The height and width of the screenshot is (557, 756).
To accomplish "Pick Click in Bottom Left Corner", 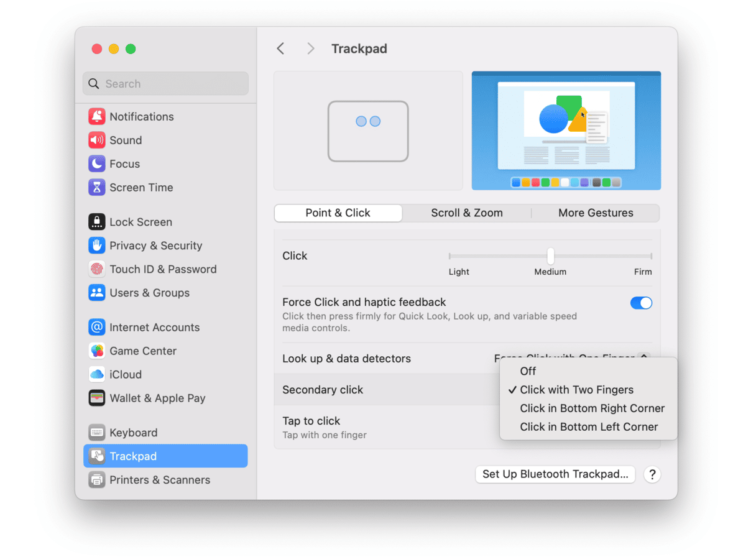I will click(589, 427).
